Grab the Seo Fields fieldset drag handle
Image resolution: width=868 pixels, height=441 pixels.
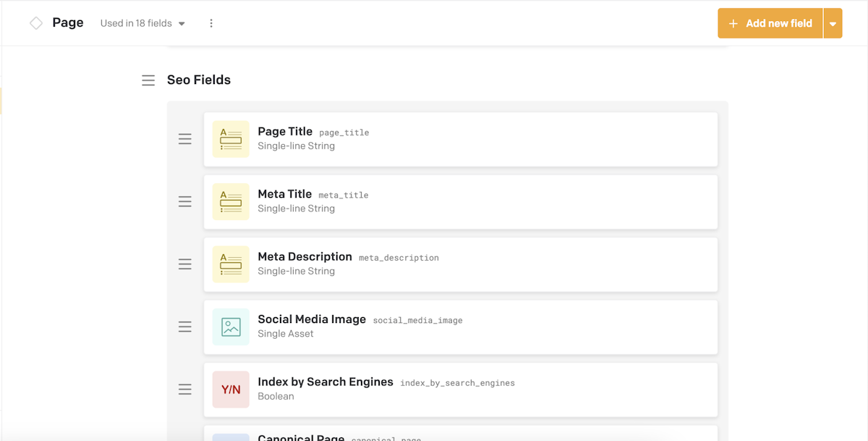[x=148, y=80]
